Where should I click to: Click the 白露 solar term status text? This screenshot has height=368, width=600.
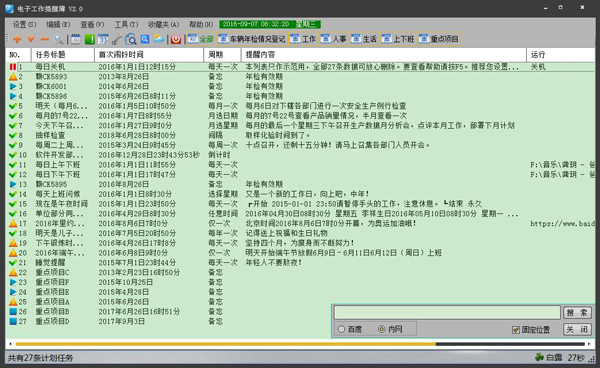pos(554,358)
